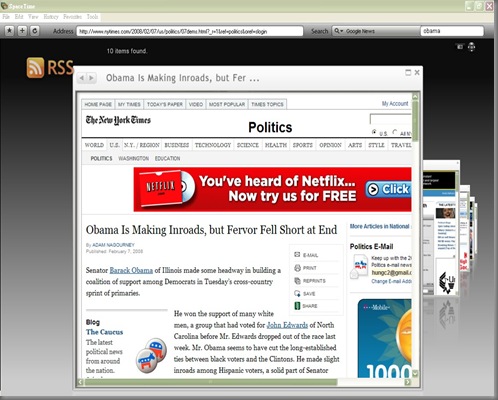Follow the Barack Obama link

pyautogui.click(x=131, y=270)
